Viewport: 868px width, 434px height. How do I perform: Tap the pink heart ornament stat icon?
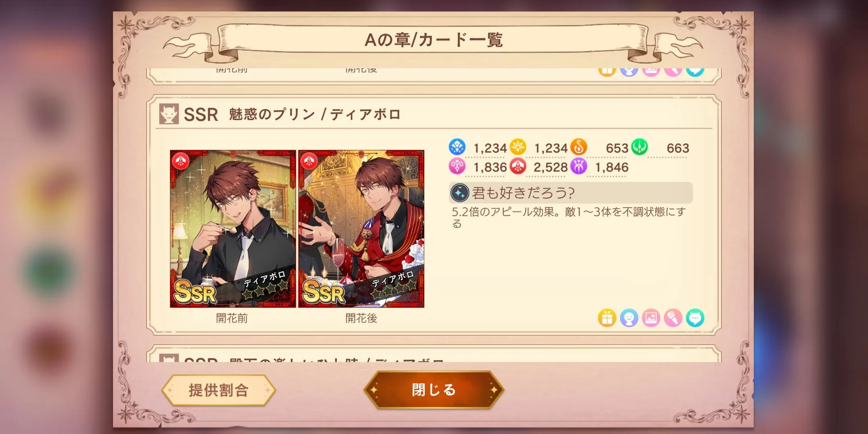(x=457, y=166)
